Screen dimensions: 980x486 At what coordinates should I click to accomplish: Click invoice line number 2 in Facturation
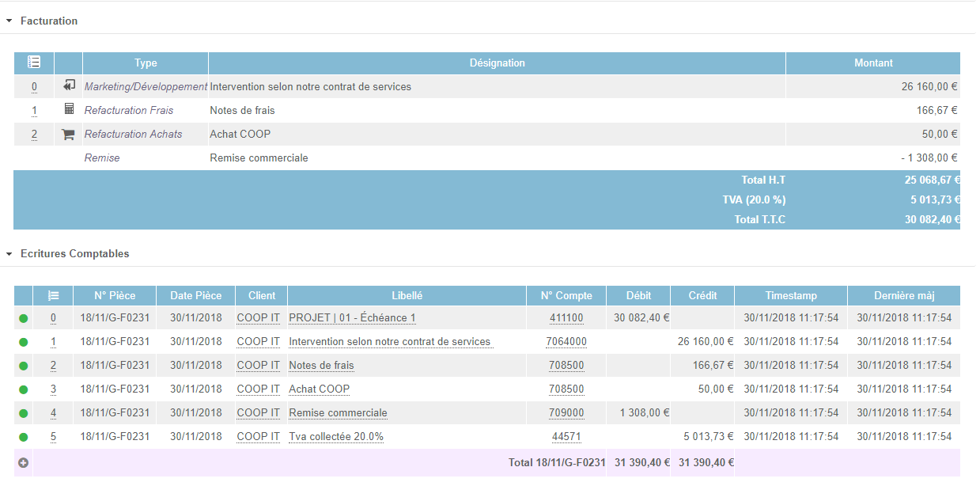click(x=34, y=135)
